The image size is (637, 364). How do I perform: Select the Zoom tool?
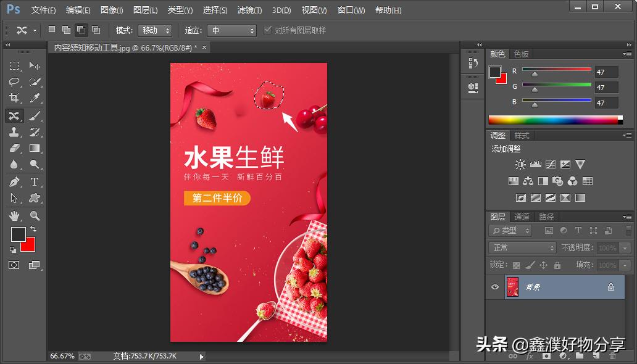coord(35,215)
